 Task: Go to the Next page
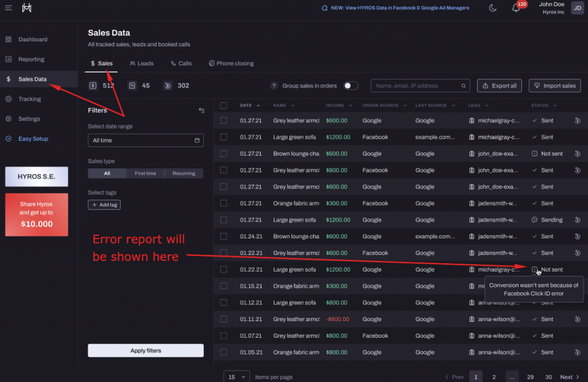[569, 377]
